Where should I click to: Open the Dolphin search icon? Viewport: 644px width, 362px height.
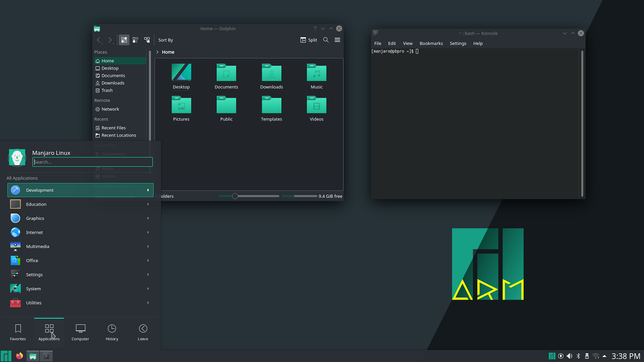[326, 40]
